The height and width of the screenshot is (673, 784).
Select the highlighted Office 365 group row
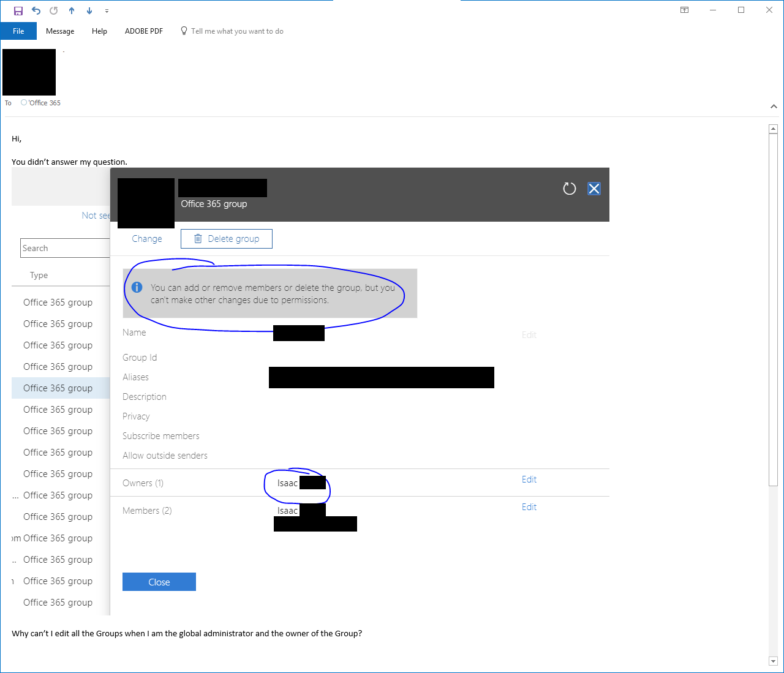(61, 388)
